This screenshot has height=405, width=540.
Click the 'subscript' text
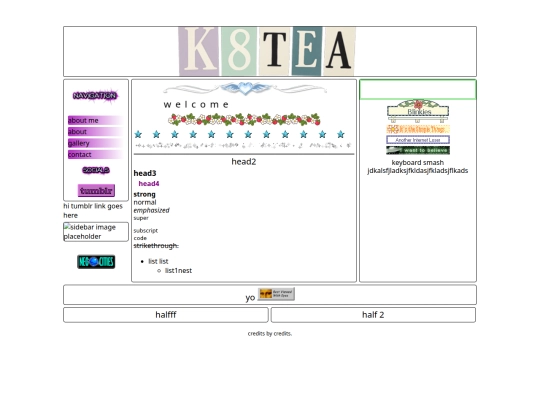(146, 230)
